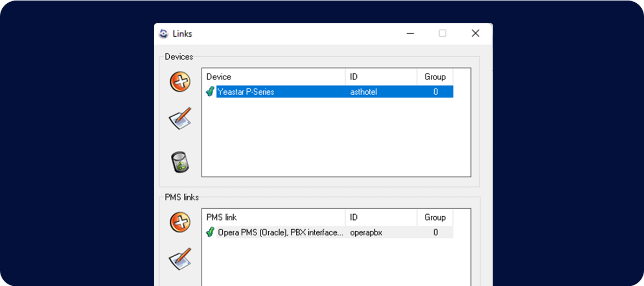Click the green check icon beside Opera PMS
Viewport: 644px width, 286px height.
pos(210,232)
